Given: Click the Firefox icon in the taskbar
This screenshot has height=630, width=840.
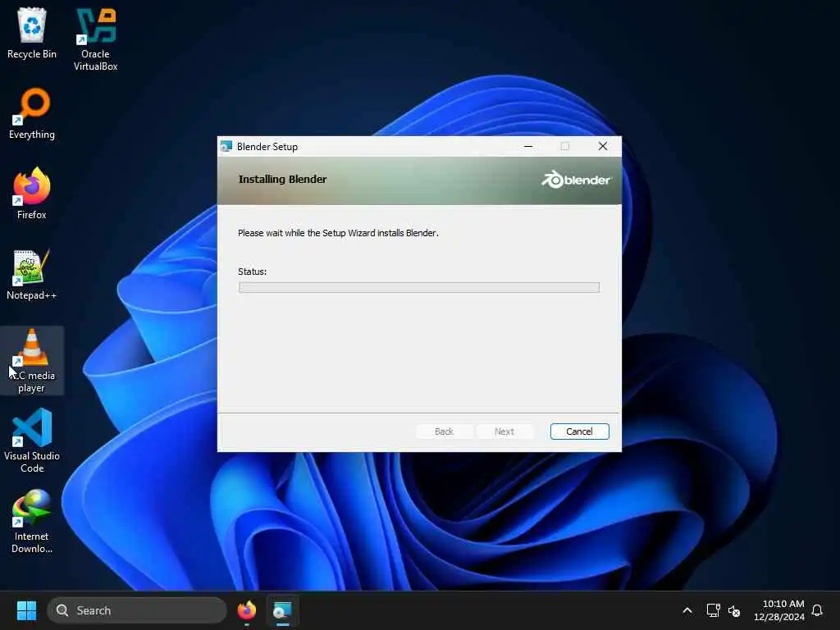Looking at the screenshot, I should point(246,610).
